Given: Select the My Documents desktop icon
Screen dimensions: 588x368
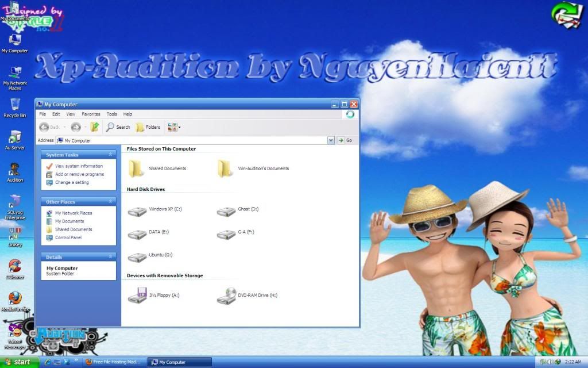Looking at the screenshot, I should click(14, 11).
